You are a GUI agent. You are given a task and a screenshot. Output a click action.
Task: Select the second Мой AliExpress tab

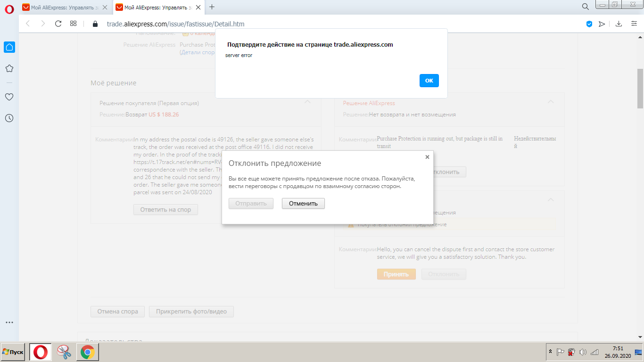(158, 7)
